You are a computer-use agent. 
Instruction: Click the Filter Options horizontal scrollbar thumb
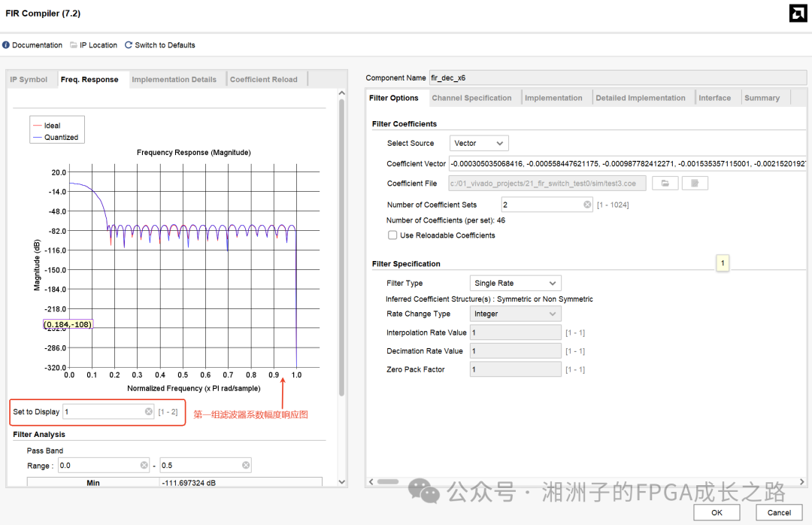(x=388, y=481)
